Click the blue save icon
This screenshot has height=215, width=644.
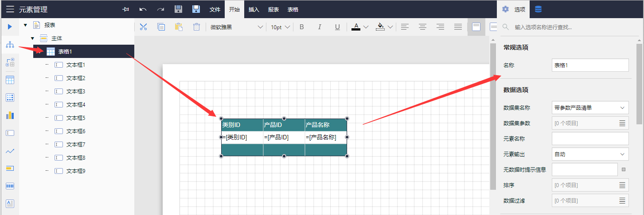(x=196, y=9)
